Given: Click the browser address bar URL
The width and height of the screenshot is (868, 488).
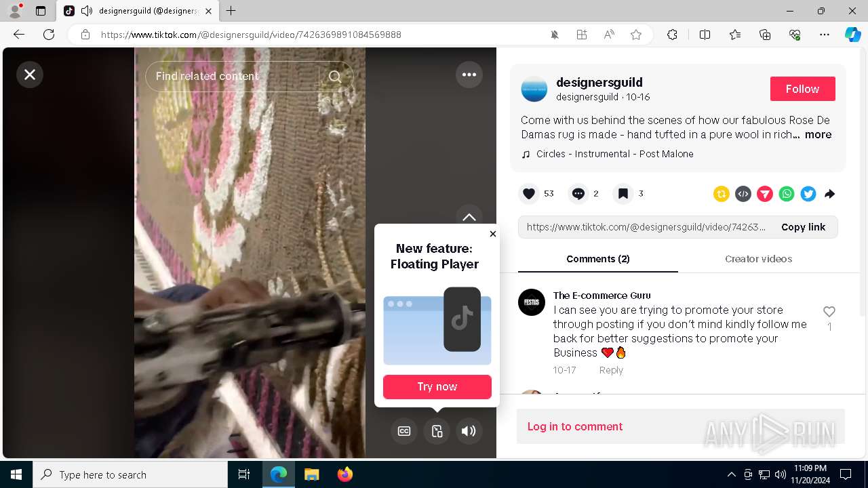Looking at the screenshot, I should click(x=251, y=35).
